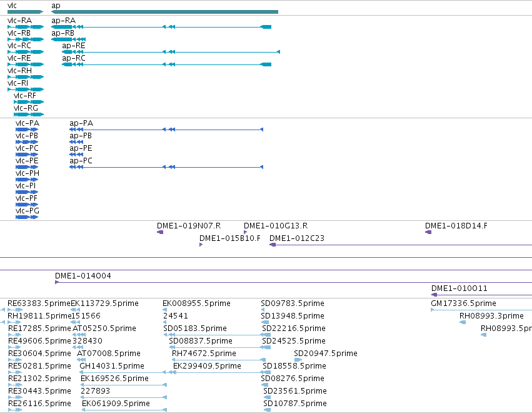Select the SD10787.5prime EST label

tap(295, 404)
